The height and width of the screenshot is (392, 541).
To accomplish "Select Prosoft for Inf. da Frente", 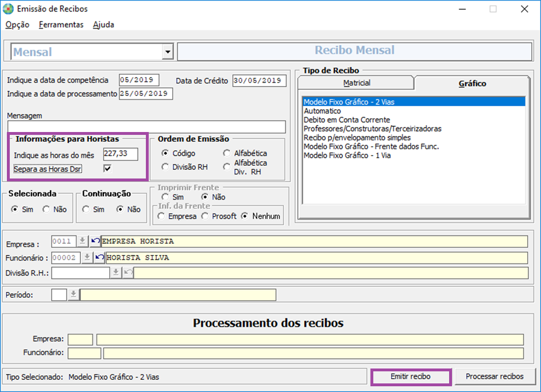I will 205,216.
